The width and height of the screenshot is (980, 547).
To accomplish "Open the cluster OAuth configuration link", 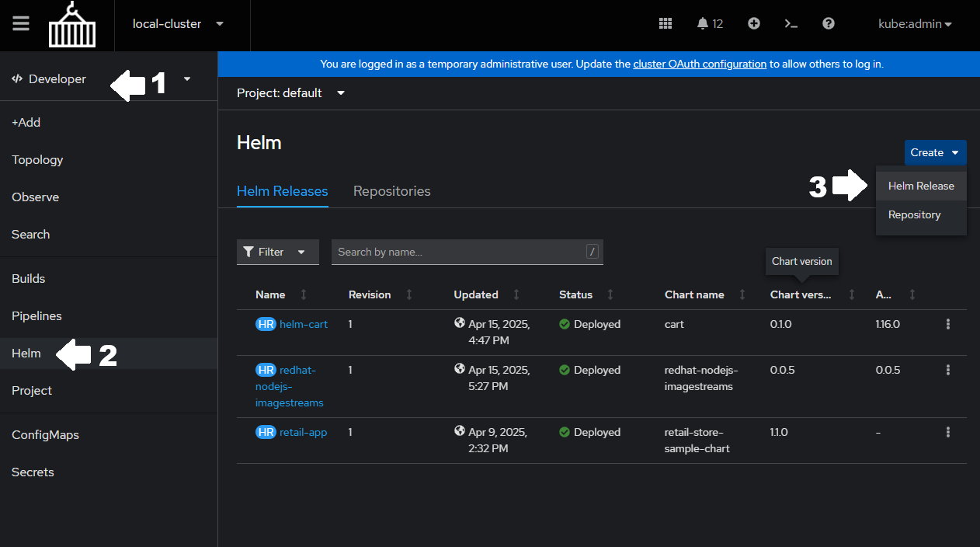I will (699, 64).
